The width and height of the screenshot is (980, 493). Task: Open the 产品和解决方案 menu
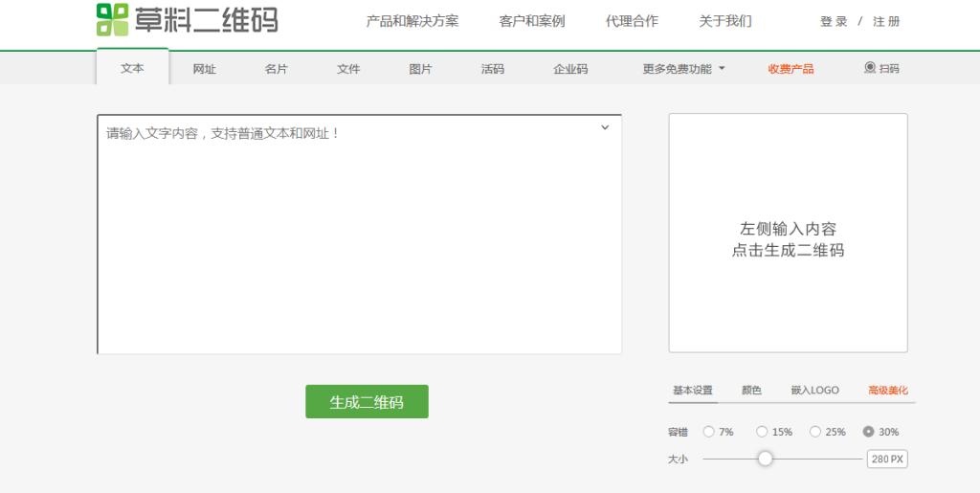click(x=412, y=21)
